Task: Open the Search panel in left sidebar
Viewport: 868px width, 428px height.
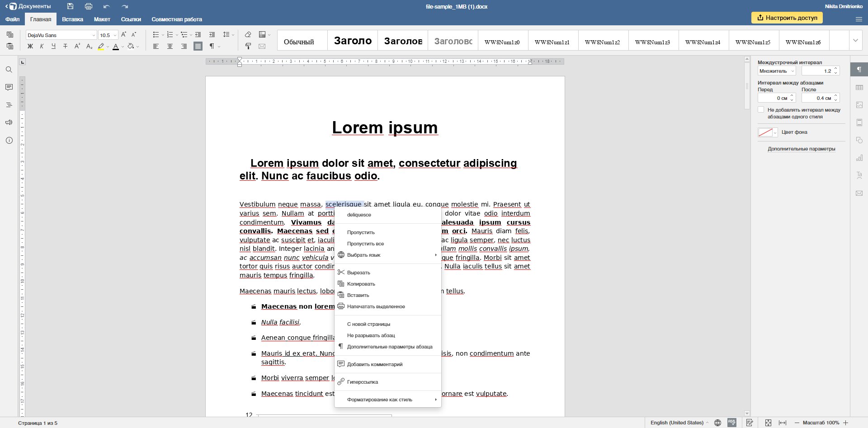Action: (x=9, y=70)
